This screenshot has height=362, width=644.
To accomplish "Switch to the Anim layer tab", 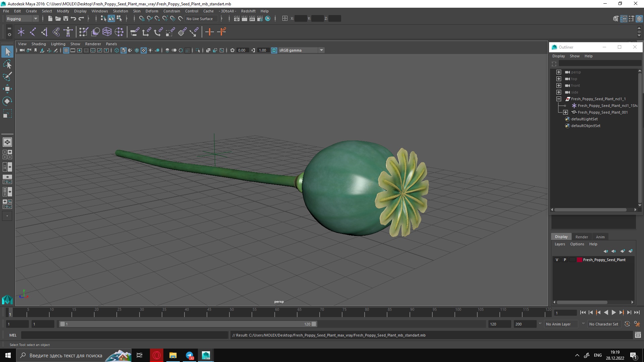I will [x=600, y=237].
